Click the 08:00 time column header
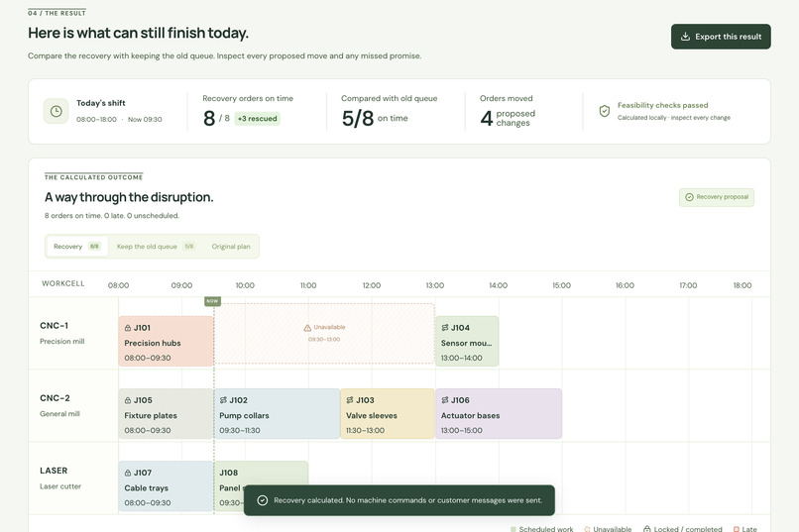 click(x=118, y=285)
